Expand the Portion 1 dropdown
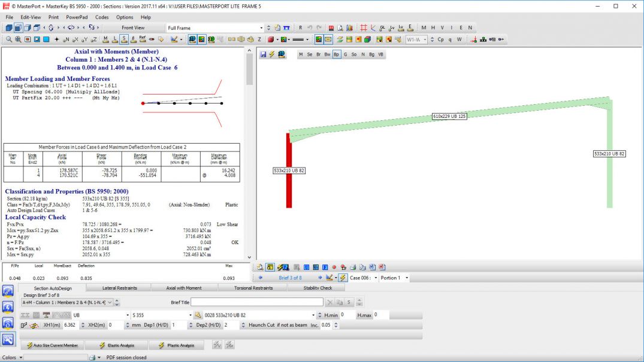Image resolution: width=644 pixels, height=362 pixels. (x=407, y=278)
